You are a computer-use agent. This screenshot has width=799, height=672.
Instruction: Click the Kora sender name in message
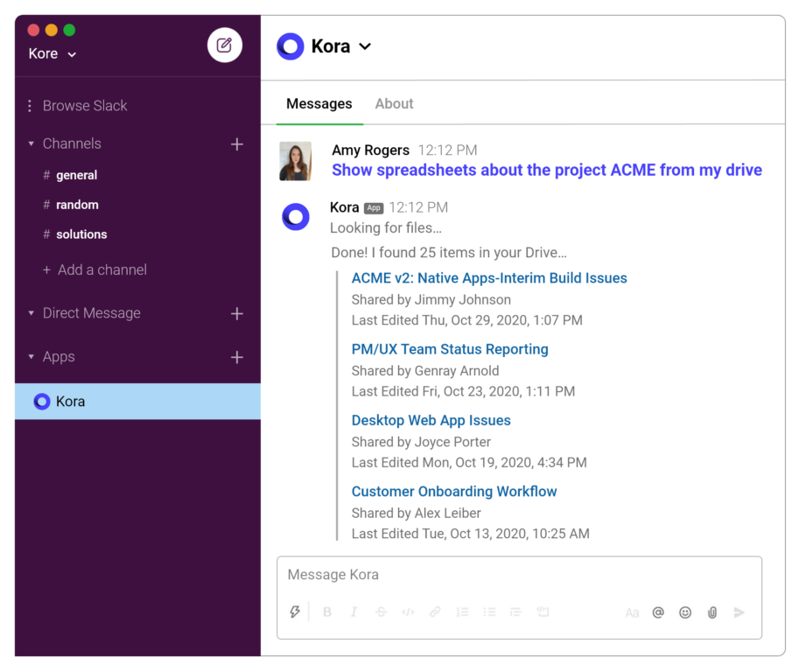pos(345,207)
